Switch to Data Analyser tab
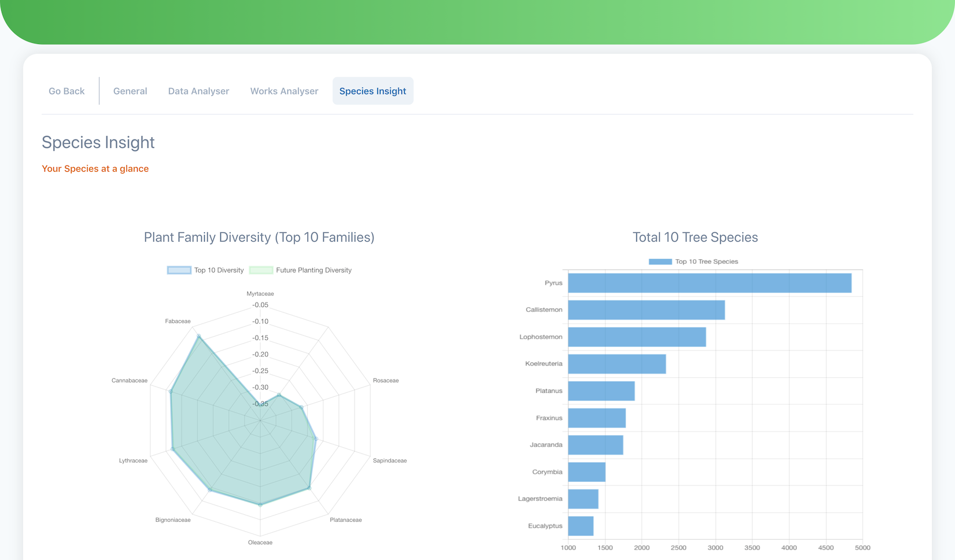This screenshot has width=955, height=560. [198, 91]
